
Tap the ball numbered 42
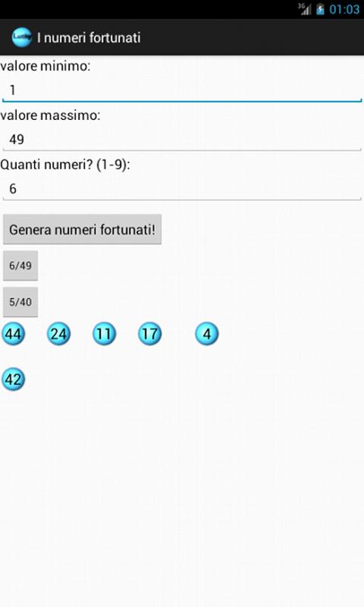tap(14, 379)
